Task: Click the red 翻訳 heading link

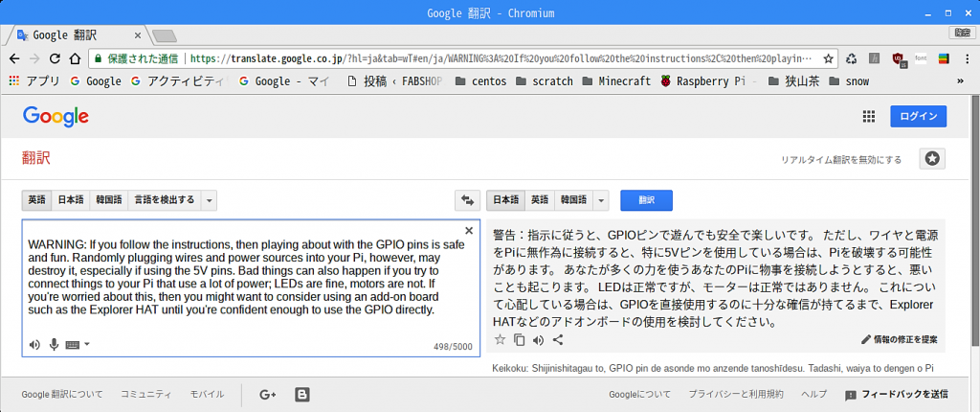Action: [x=35, y=159]
